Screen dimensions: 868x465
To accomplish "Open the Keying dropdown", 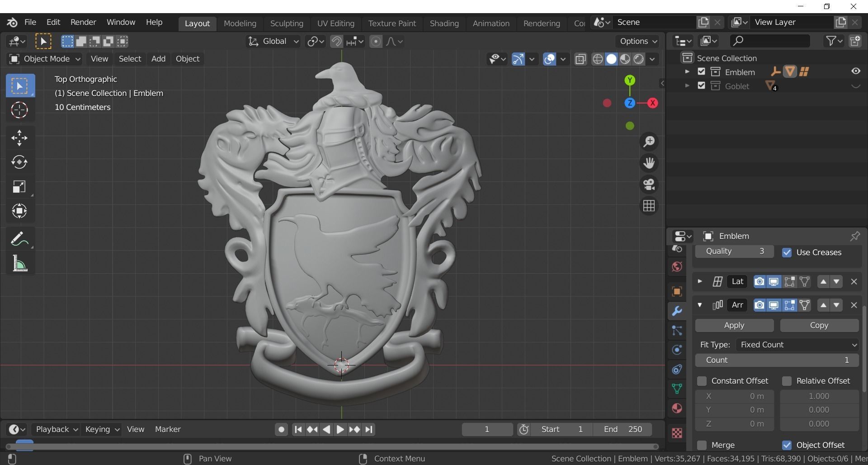I will tap(102, 429).
